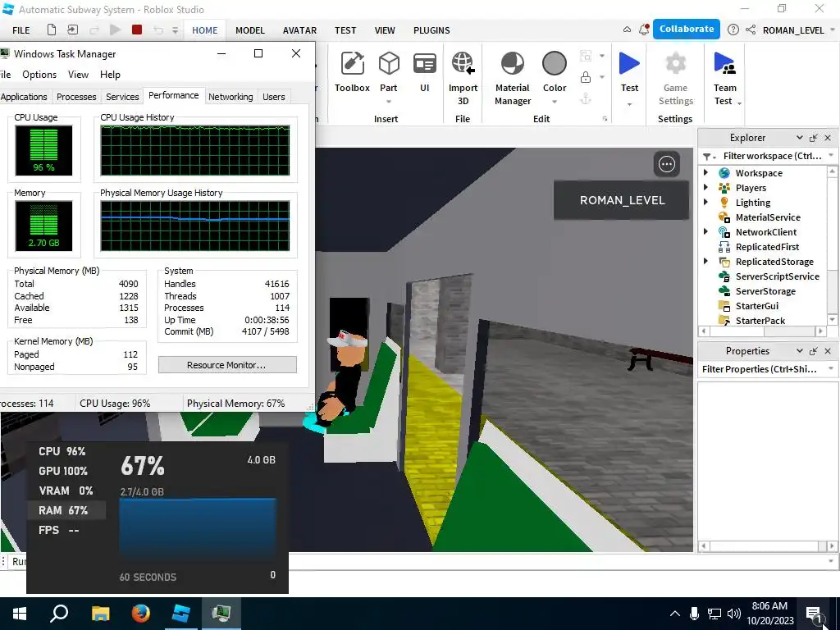Expand the NetworkClient tree node

coord(706,231)
